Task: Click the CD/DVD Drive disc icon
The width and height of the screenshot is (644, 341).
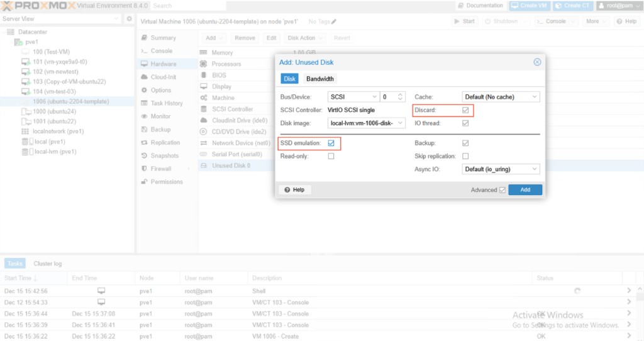Action: coord(203,131)
